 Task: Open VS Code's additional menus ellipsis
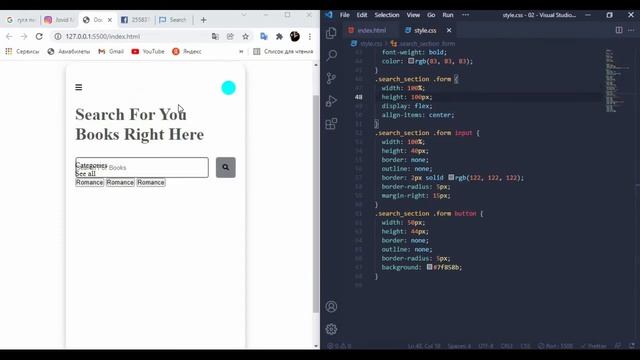465,15
